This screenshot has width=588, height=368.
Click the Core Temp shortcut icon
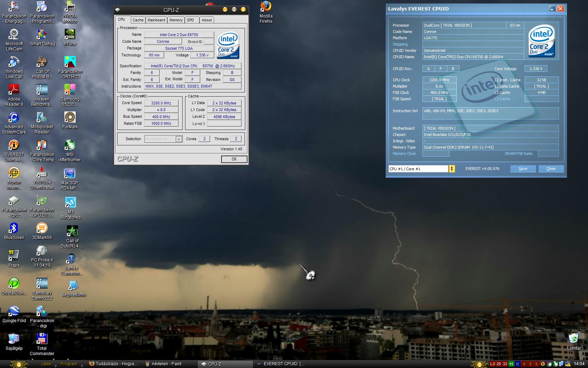(42, 151)
